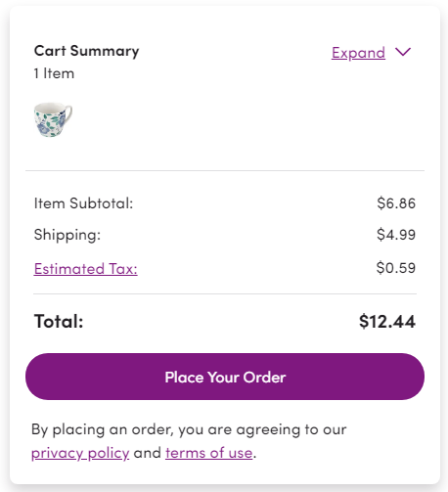Click the $0.59 estimated tax amount
This screenshot has width=448, height=492.
pyautogui.click(x=396, y=268)
